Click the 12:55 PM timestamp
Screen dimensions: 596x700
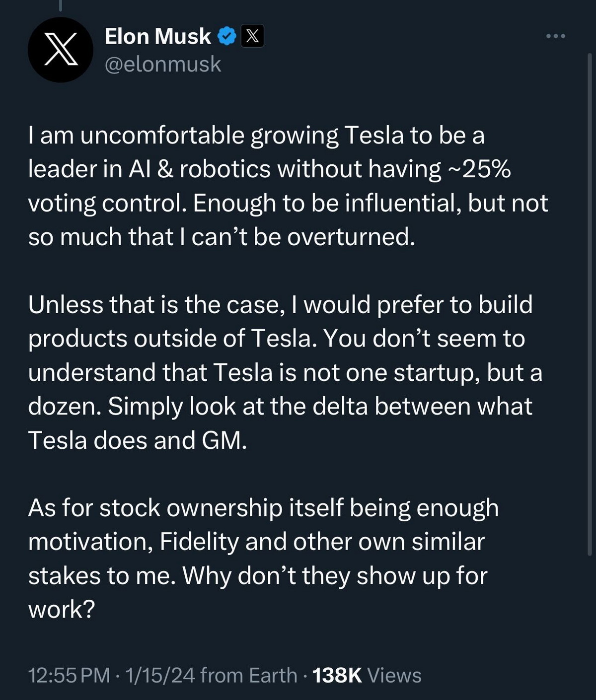click(69, 675)
